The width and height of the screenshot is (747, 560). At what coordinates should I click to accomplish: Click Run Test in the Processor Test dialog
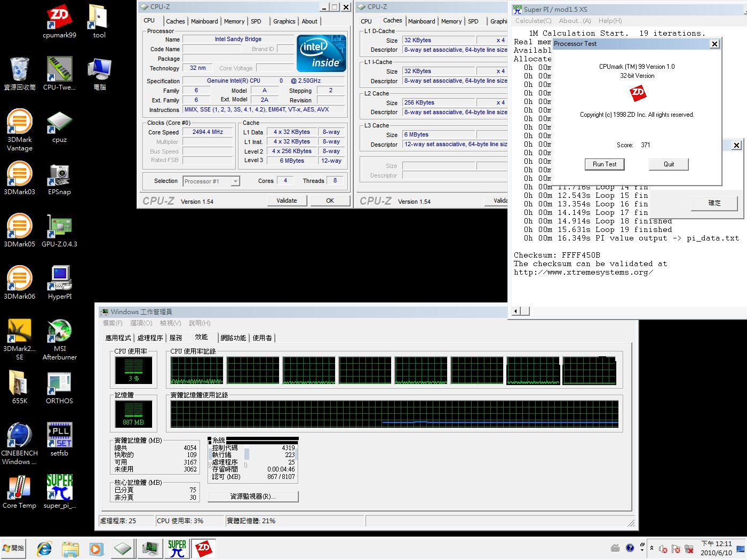point(605,164)
